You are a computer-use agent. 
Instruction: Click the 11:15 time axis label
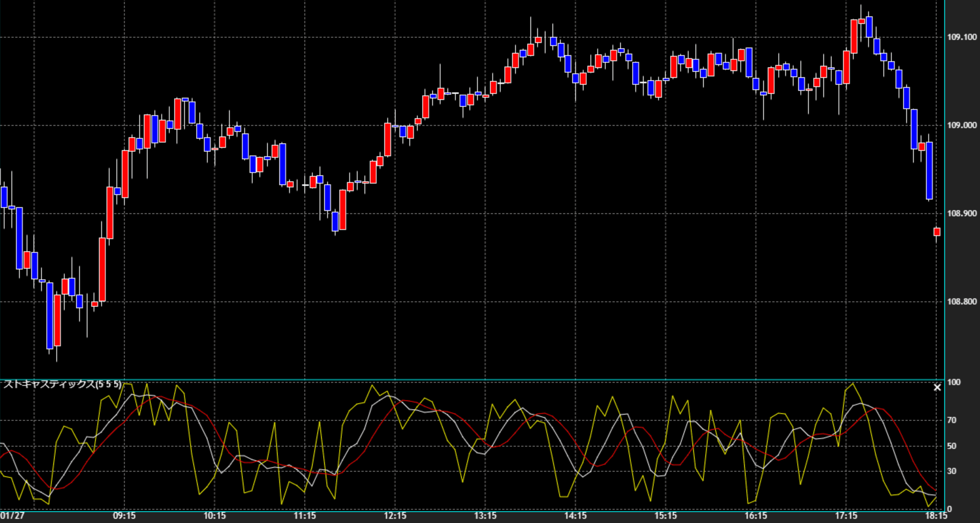[x=305, y=516]
